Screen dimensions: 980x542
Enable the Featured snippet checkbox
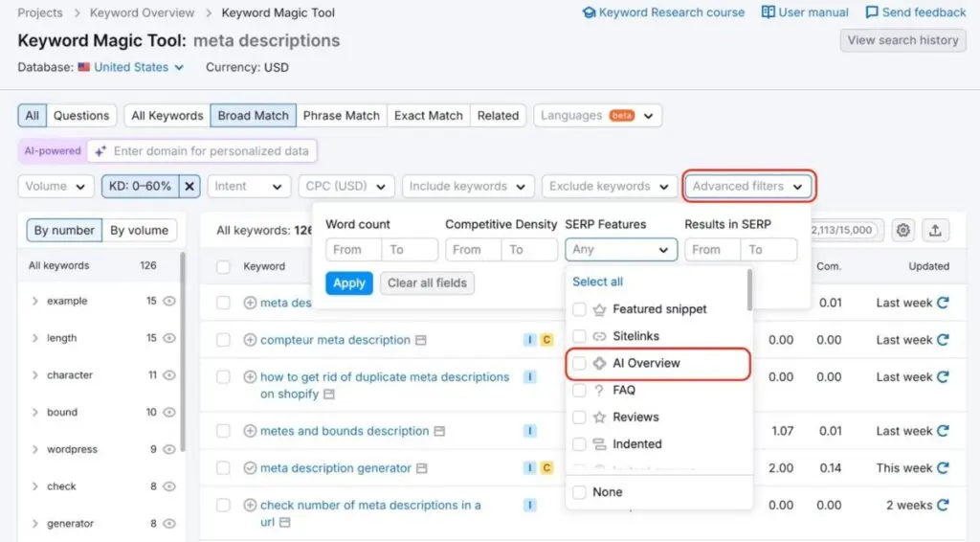click(579, 309)
